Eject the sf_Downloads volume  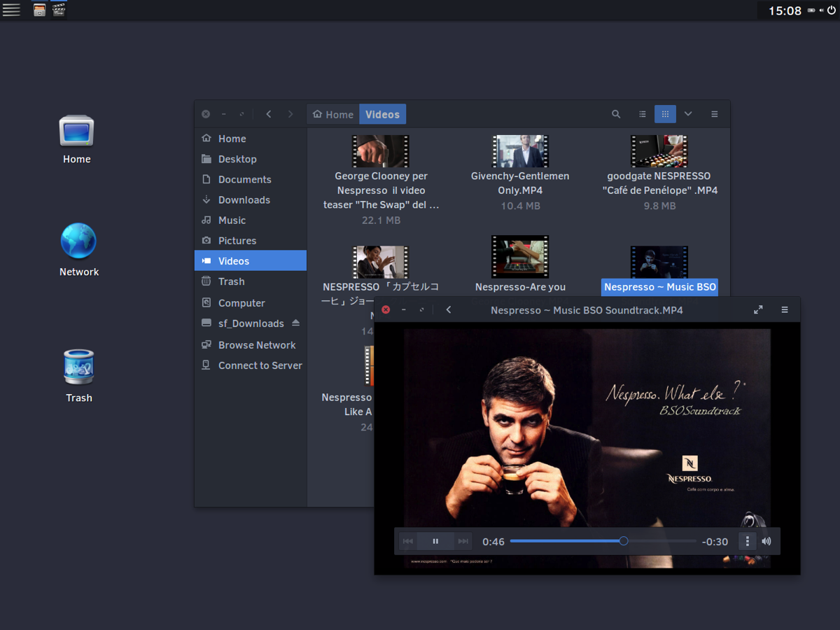tap(295, 323)
